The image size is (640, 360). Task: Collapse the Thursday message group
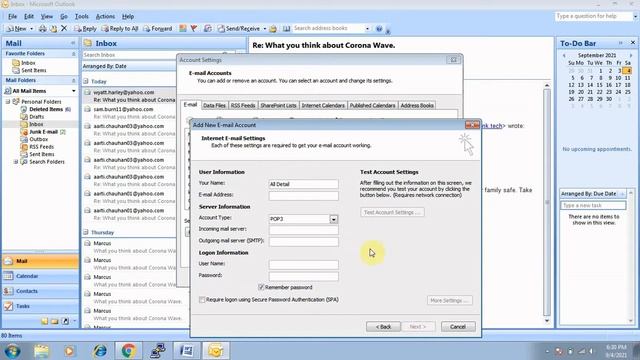coord(86,232)
